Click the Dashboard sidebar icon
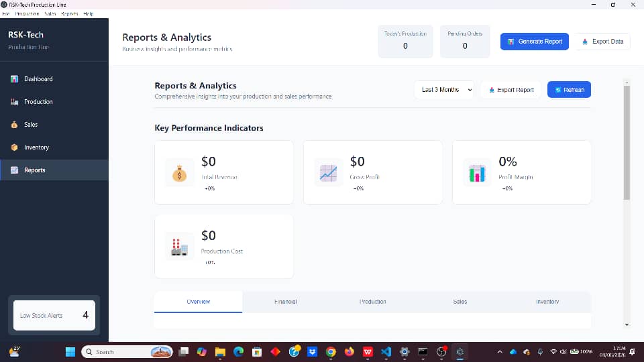 14,79
